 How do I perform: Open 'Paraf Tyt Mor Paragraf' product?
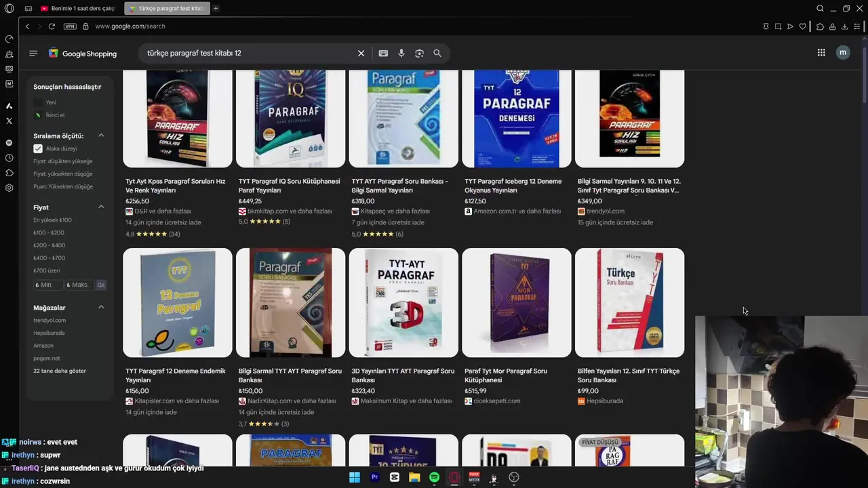tap(506, 375)
